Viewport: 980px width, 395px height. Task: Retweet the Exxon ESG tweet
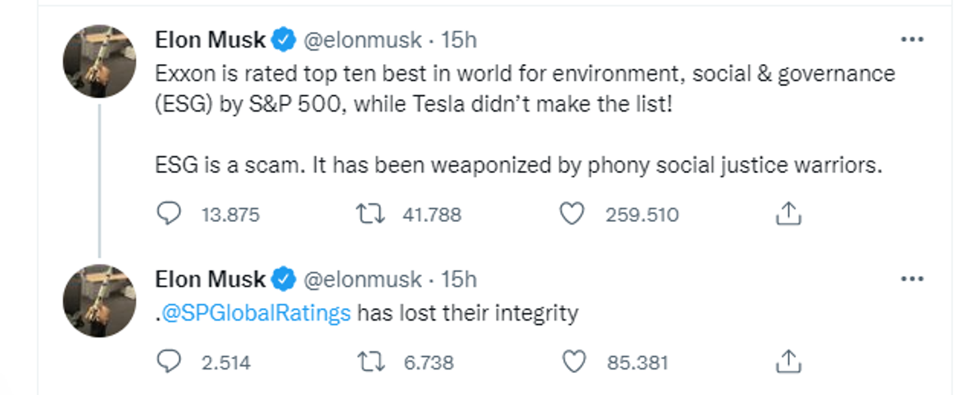click(x=369, y=213)
